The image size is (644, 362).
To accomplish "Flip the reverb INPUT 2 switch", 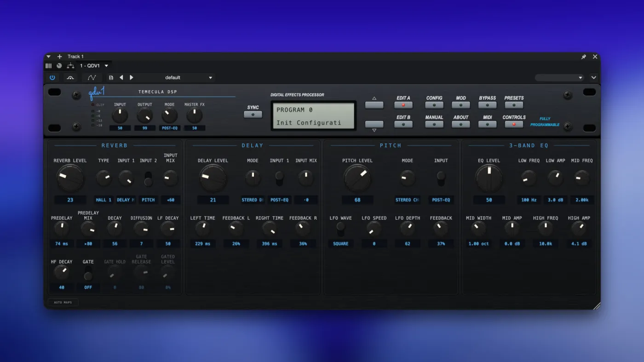I will coord(148,179).
